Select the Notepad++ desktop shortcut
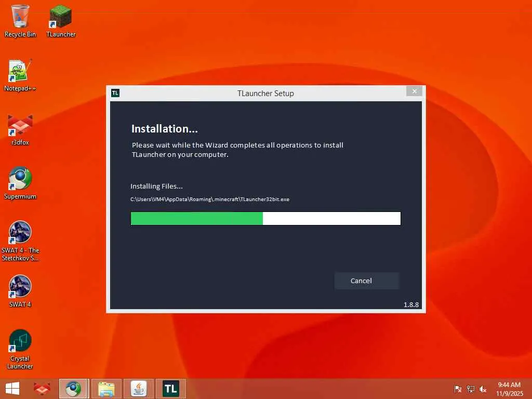 [20, 75]
